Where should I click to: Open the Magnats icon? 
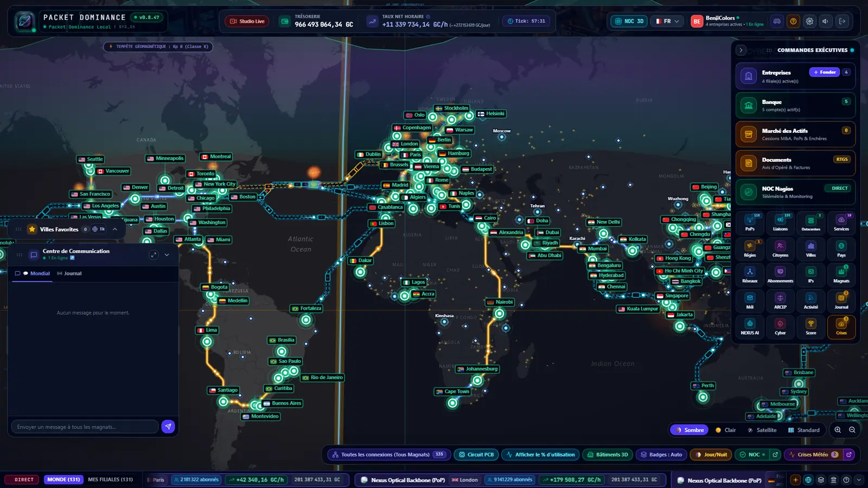[x=841, y=275]
